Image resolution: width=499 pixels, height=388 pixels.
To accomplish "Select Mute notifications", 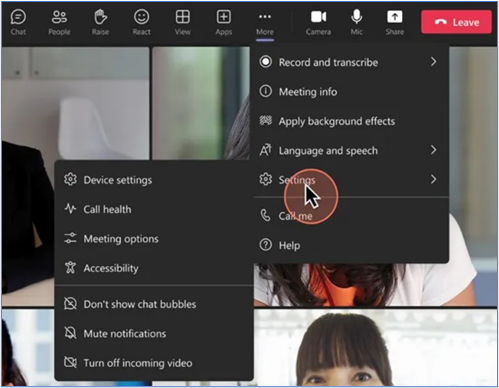I will click(x=154, y=333).
